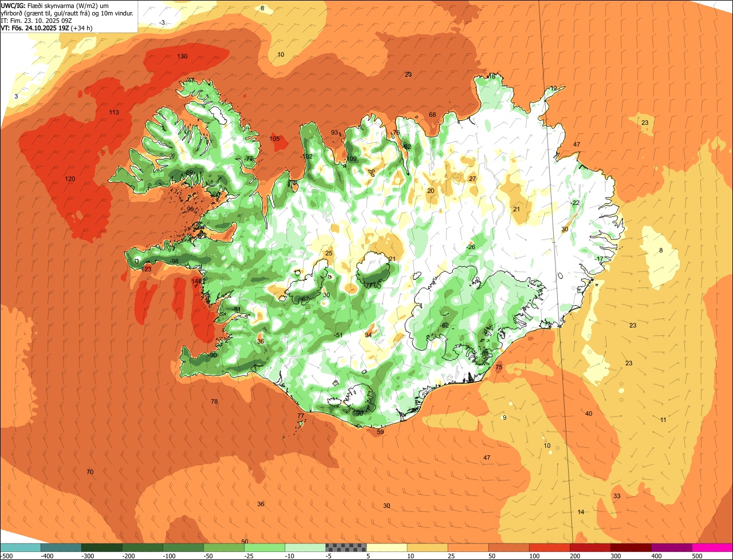Click the 'VT: Fös. 24.10.2025 19Z (+34 h)' line
733x560 pixels.
point(47,27)
